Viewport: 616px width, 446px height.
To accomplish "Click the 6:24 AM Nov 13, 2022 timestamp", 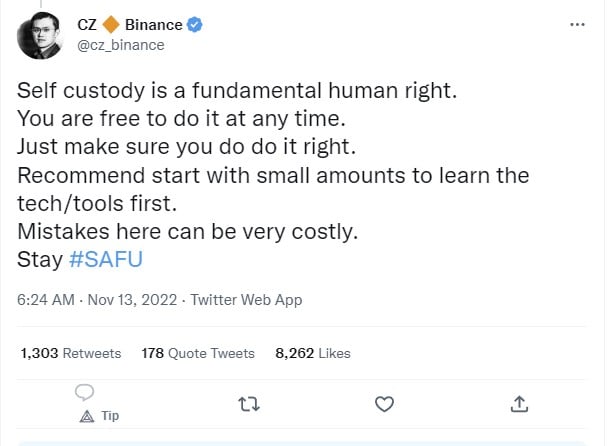I will (98, 300).
